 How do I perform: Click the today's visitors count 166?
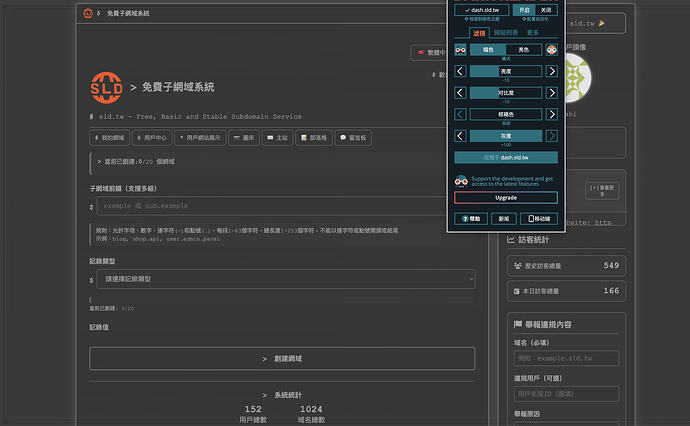[x=611, y=290]
